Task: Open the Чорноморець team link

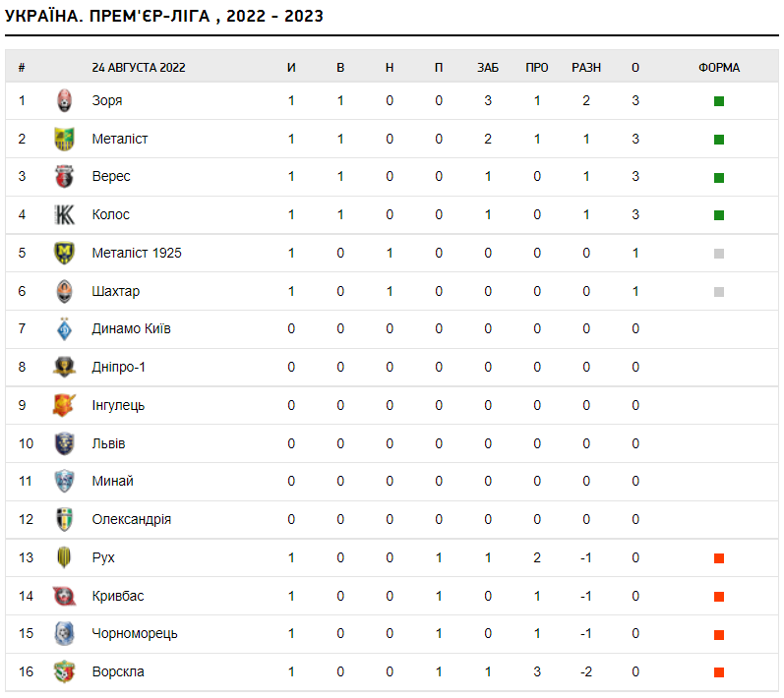Action: pyautogui.click(x=135, y=633)
